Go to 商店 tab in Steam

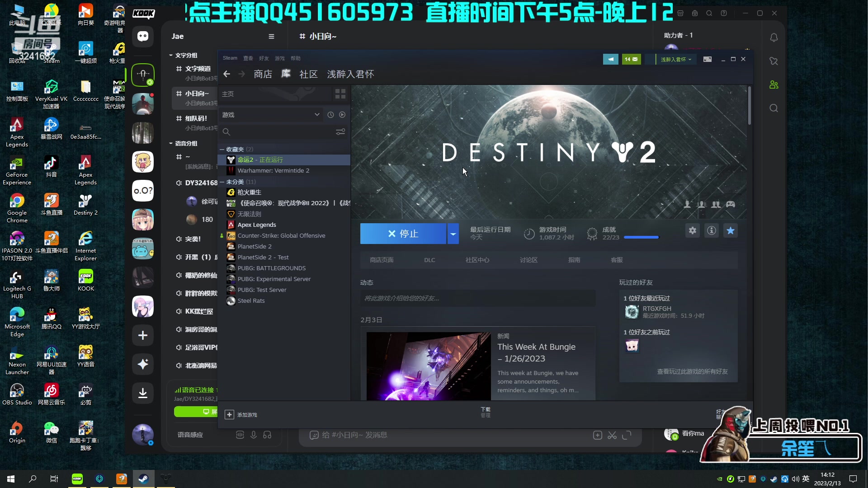263,74
